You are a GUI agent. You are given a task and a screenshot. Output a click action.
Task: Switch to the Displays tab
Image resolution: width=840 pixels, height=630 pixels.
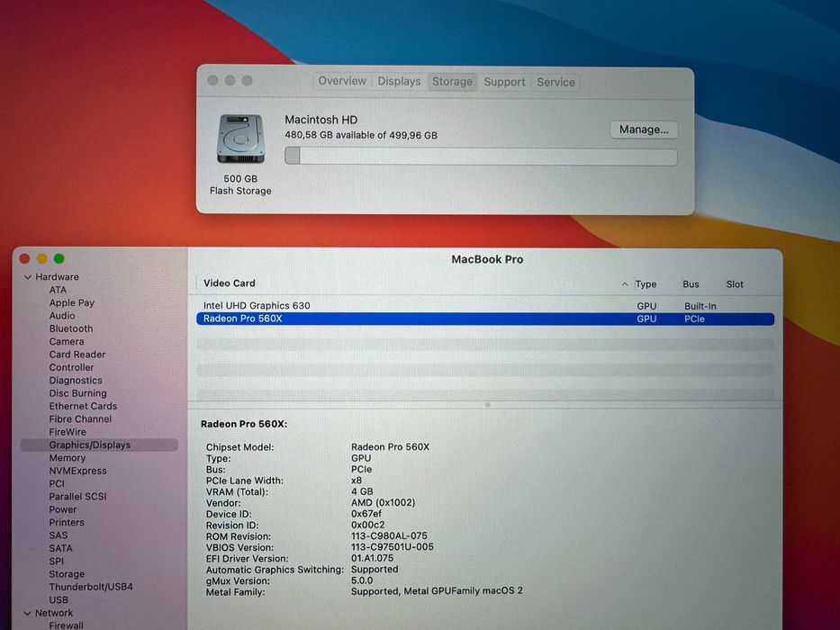click(399, 81)
